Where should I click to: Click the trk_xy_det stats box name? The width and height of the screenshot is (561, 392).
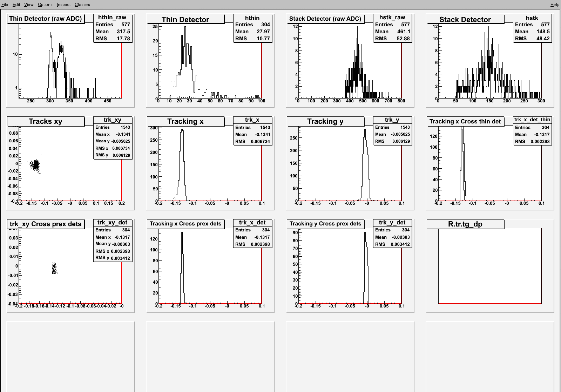[113, 223]
